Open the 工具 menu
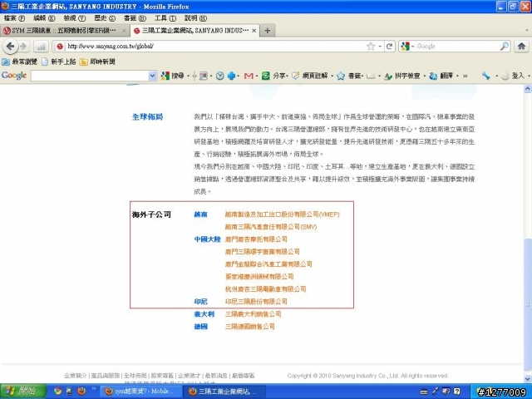 165,18
